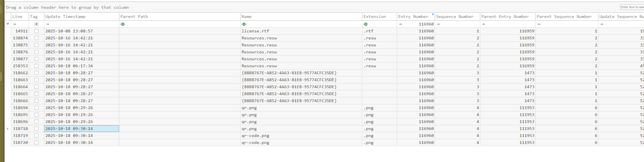Click parent entry number 111953 on line 318694

(508, 108)
